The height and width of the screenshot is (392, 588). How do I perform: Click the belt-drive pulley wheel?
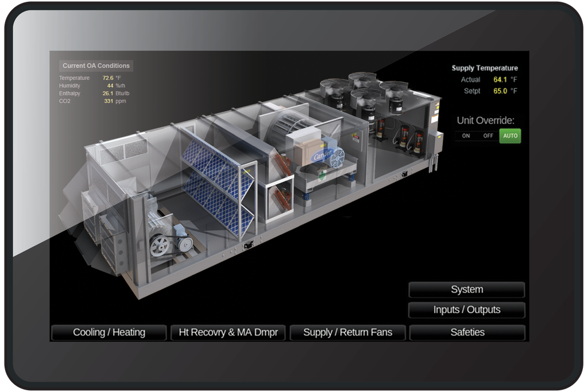(x=160, y=246)
